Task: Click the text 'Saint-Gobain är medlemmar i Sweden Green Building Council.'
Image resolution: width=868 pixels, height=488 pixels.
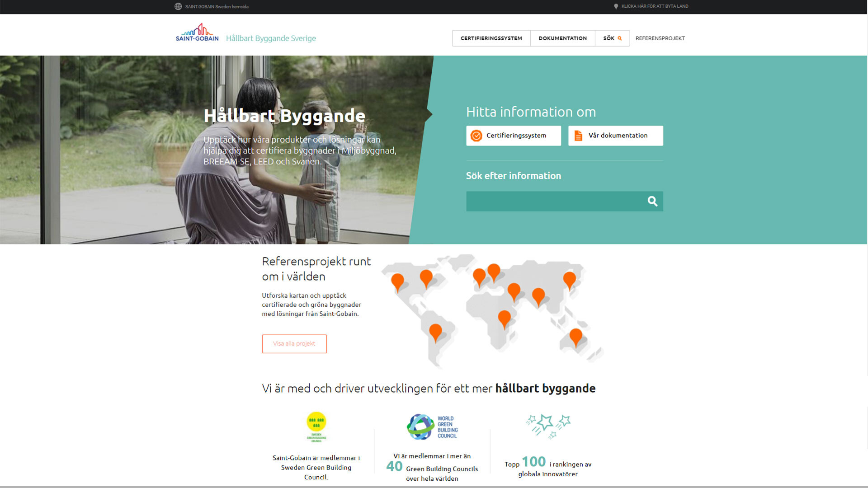Action: pyautogui.click(x=316, y=468)
